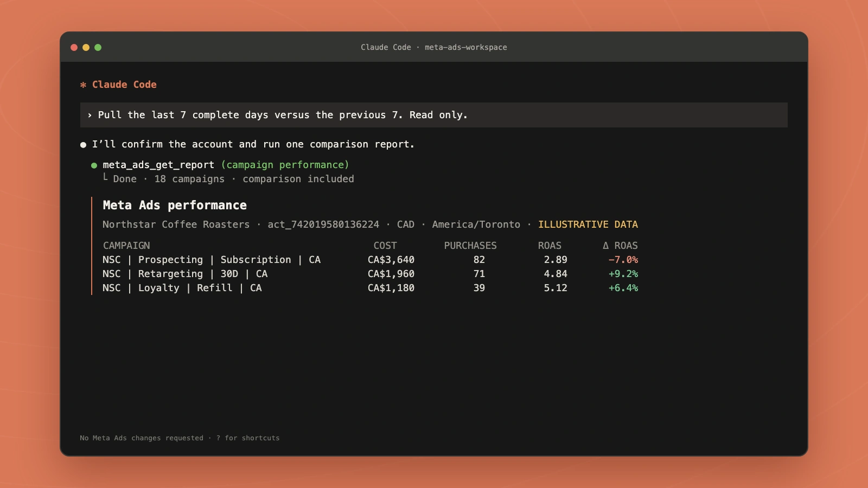Click the CAMPAIGN column header
This screenshot has height=488, width=868.
tap(126, 246)
